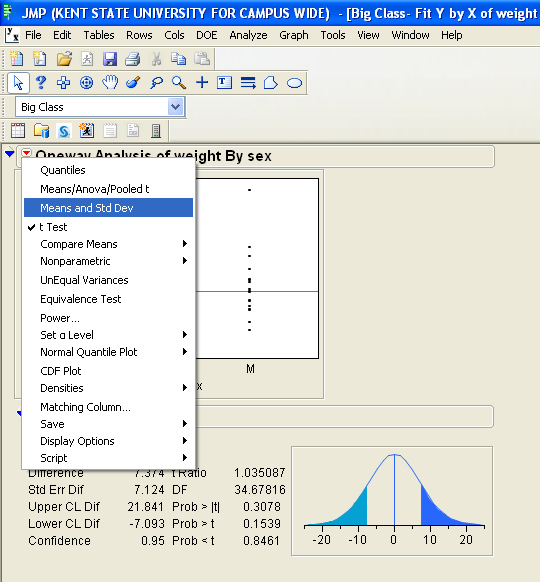Click the Open file folder icon

tap(64, 59)
